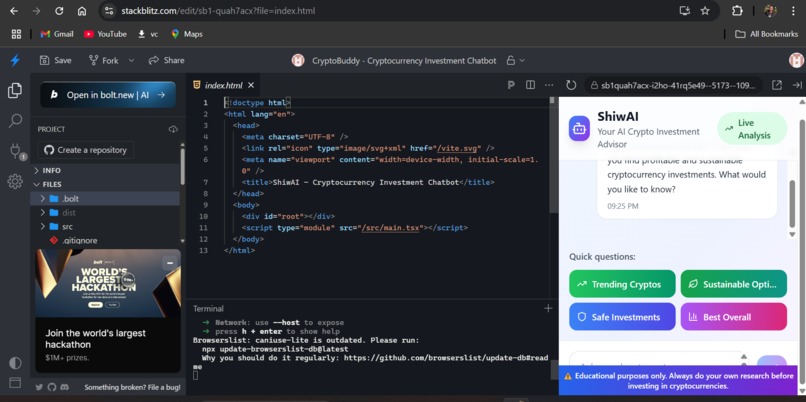This screenshot has height=402, width=806.
Task: Open Discord icon in footer
Action: (64, 387)
